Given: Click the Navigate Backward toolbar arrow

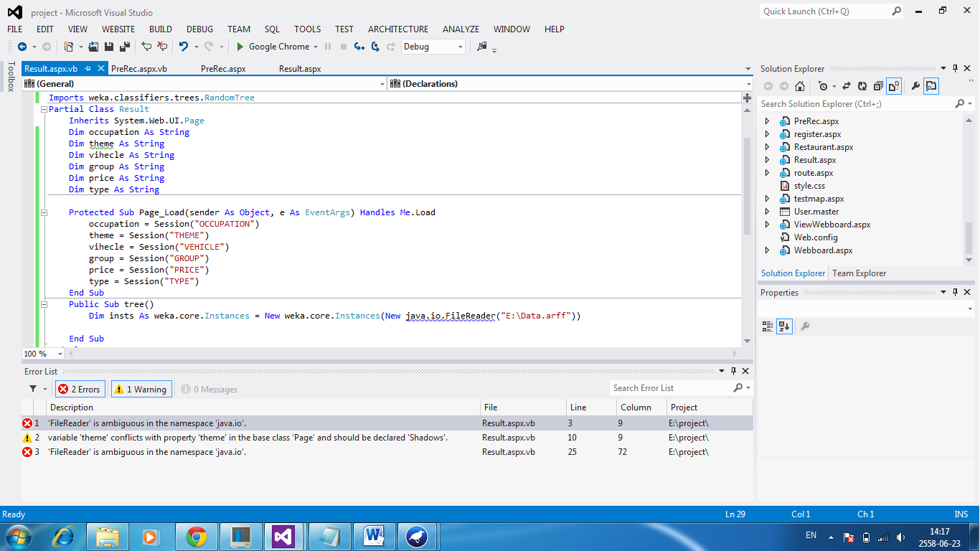Looking at the screenshot, I should point(22,47).
